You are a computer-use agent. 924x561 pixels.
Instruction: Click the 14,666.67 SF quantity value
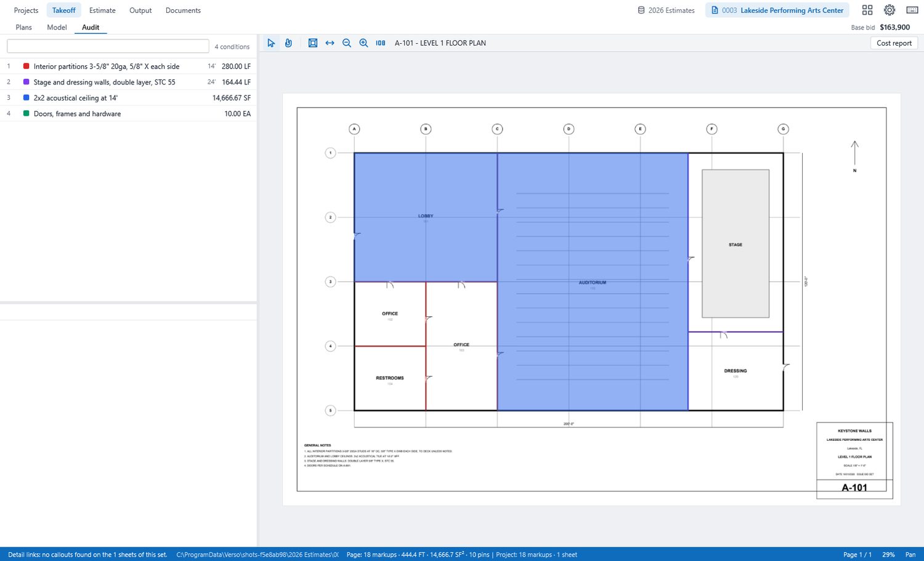pos(232,98)
